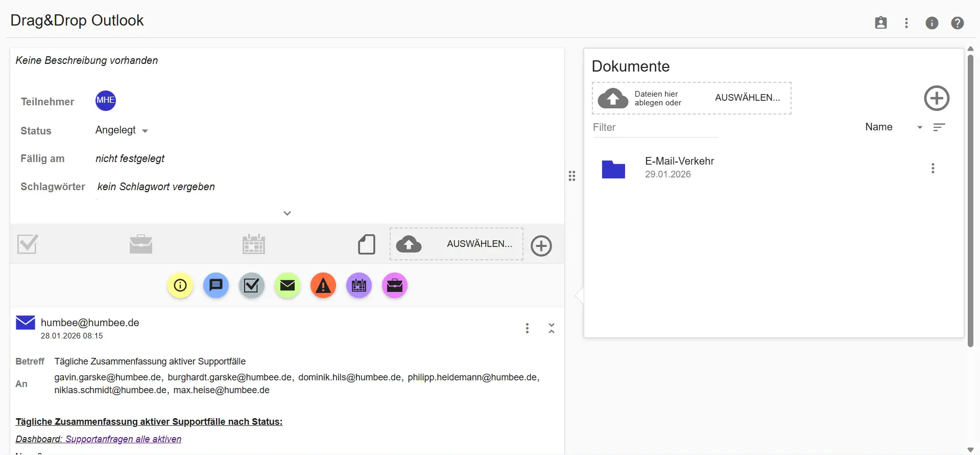Click recipient gavin.garske@humbee.de
This screenshot has width=980, height=455.
(108, 377)
